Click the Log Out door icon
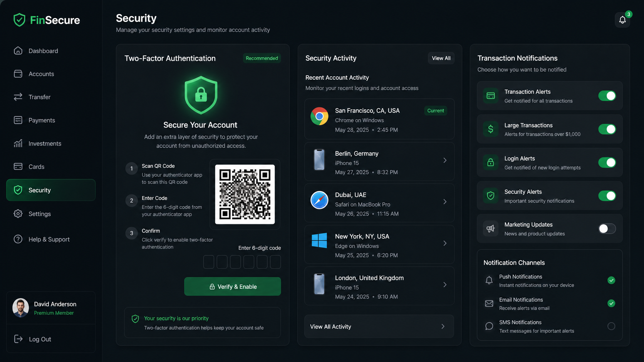 pos(18,339)
